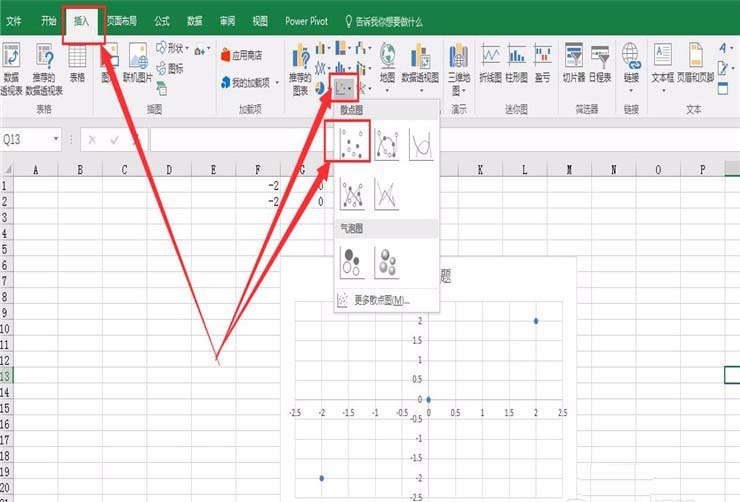Select row 13 header
The width and height of the screenshot is (740, 502).
tap(6, 376)
